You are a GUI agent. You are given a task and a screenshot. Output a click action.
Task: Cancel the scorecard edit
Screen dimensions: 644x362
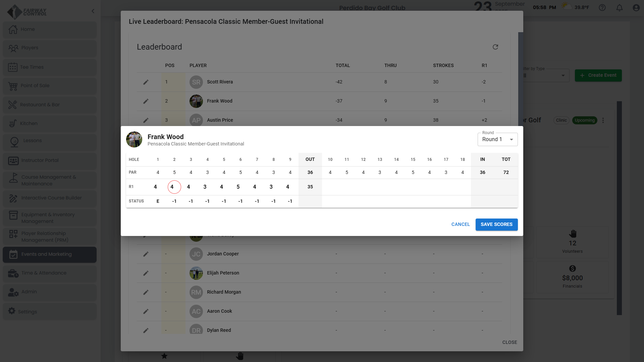(x=460, y=225)
